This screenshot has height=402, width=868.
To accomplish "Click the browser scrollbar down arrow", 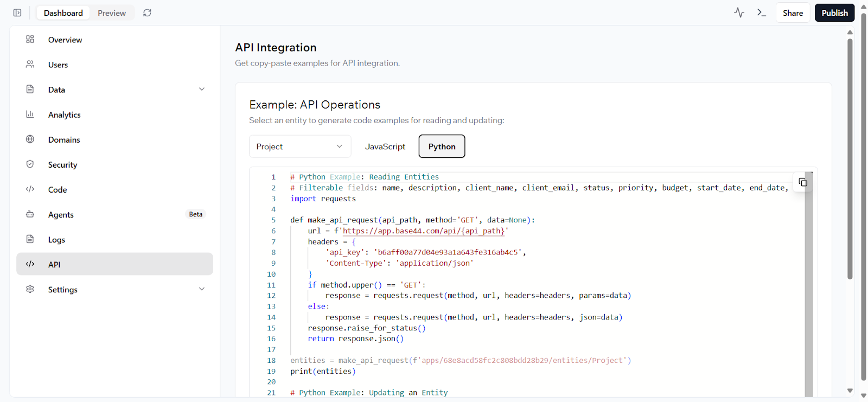I will [864, 396].
